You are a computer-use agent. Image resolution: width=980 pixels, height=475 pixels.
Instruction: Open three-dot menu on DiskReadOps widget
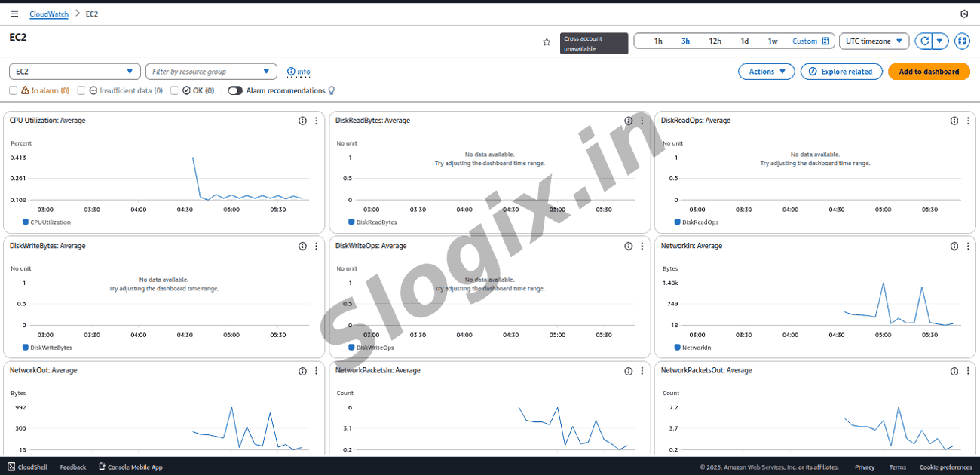click(x=968, y=121)
